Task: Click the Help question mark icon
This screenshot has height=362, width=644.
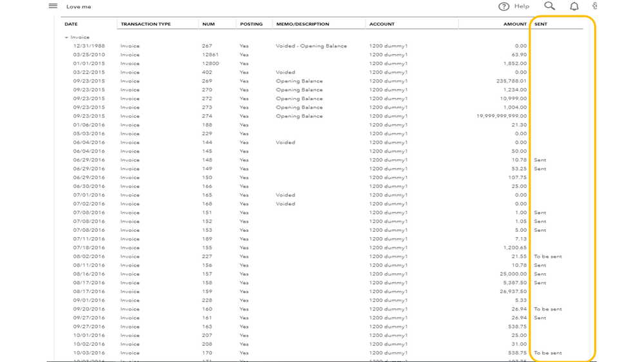Action: (503, 6)
